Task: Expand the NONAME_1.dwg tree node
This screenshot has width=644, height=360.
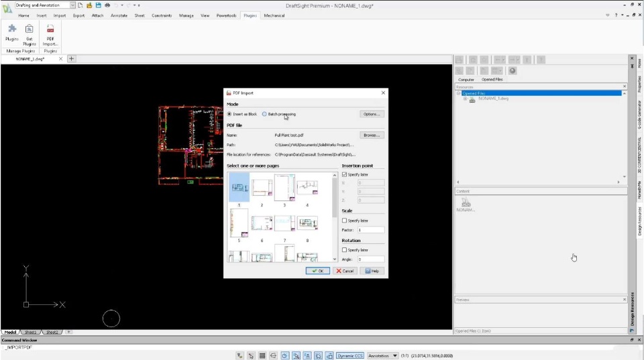Action: (x=465, y=99)
